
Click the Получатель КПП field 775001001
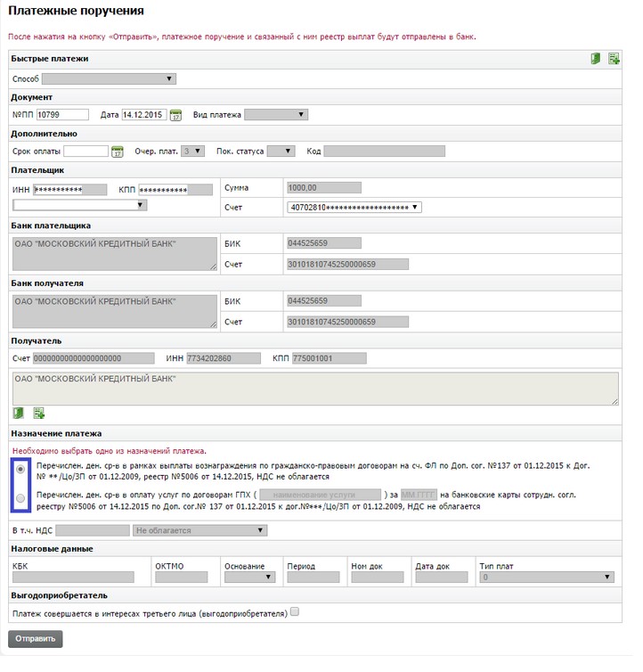329,358
